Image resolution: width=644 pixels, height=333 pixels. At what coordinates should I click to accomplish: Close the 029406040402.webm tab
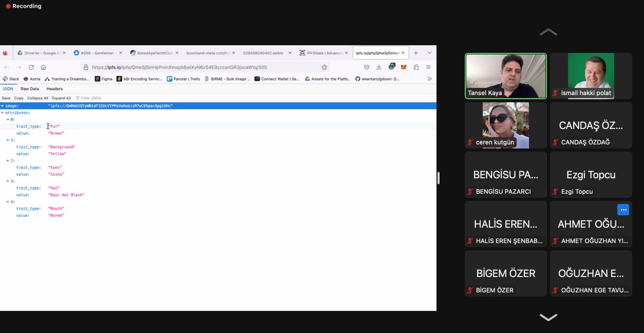coord(289,53)
